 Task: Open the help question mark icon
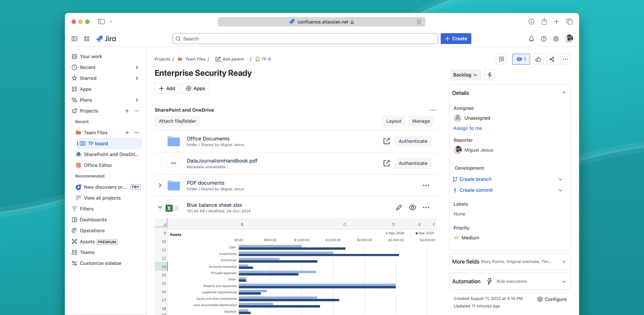click(544, 39)
